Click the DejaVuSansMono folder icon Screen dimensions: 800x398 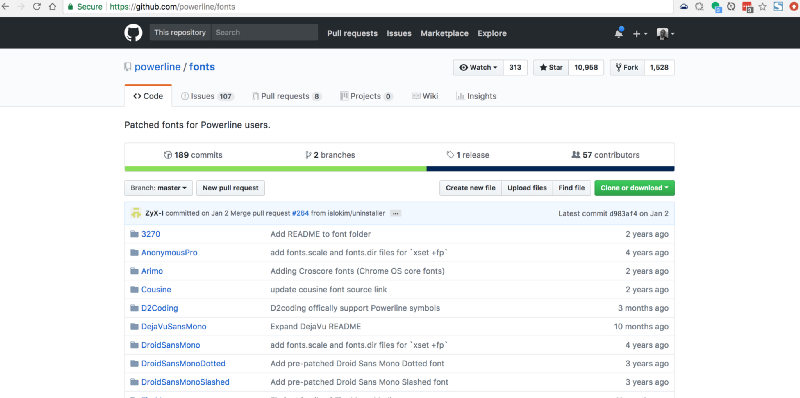pos(134,327)
